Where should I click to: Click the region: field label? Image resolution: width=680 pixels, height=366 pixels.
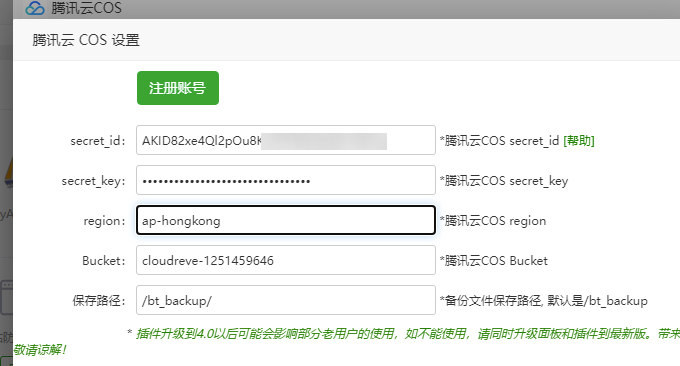point(105,221)
